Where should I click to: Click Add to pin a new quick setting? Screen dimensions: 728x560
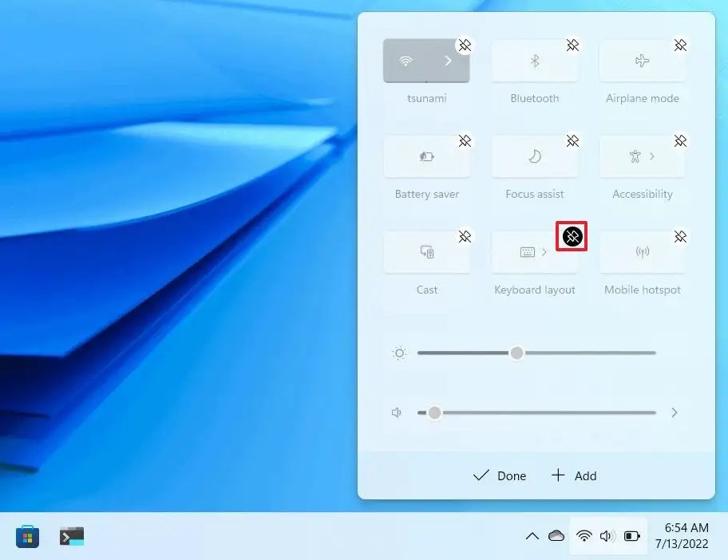point(574,475)
